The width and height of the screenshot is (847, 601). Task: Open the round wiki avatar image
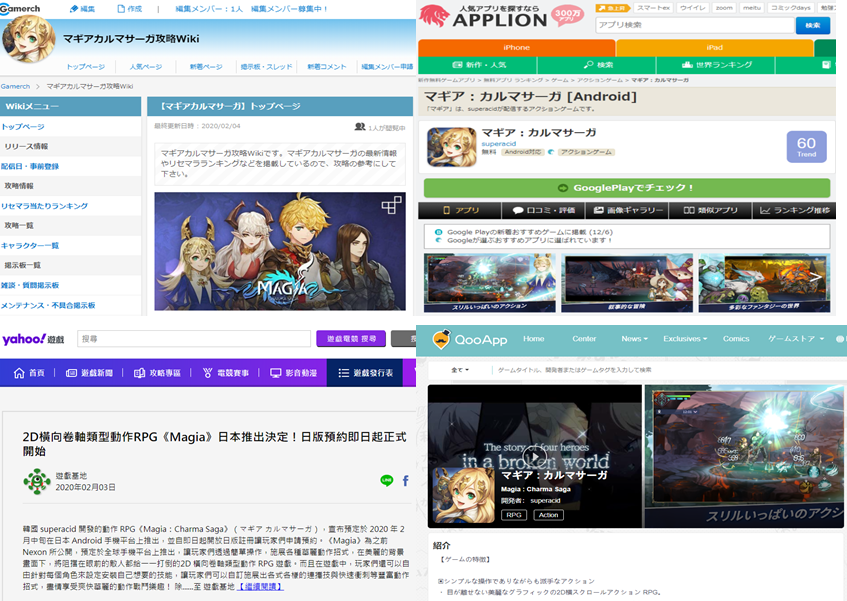tap(28, 39)
